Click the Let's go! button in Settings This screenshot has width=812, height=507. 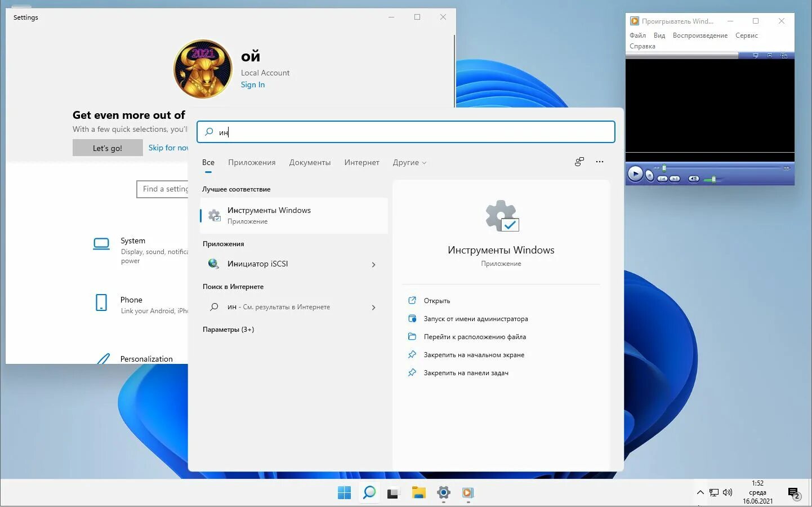pos(108,148)
